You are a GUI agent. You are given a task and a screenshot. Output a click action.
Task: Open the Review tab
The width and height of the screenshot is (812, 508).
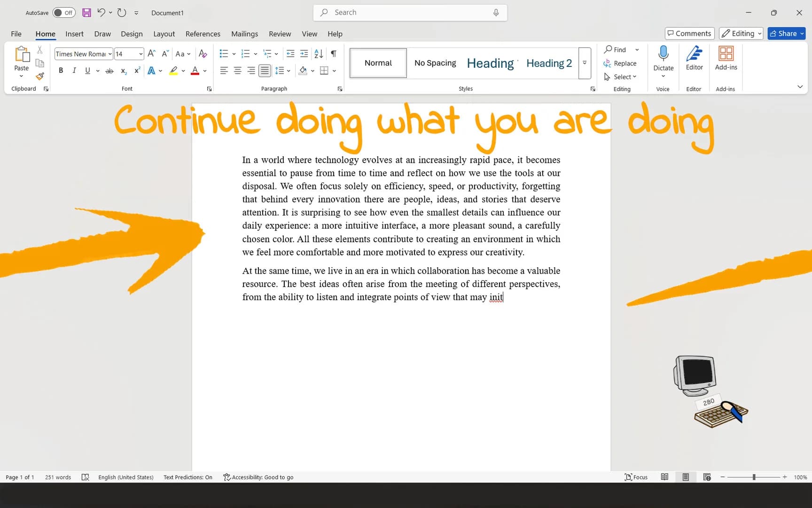[280, 34]
